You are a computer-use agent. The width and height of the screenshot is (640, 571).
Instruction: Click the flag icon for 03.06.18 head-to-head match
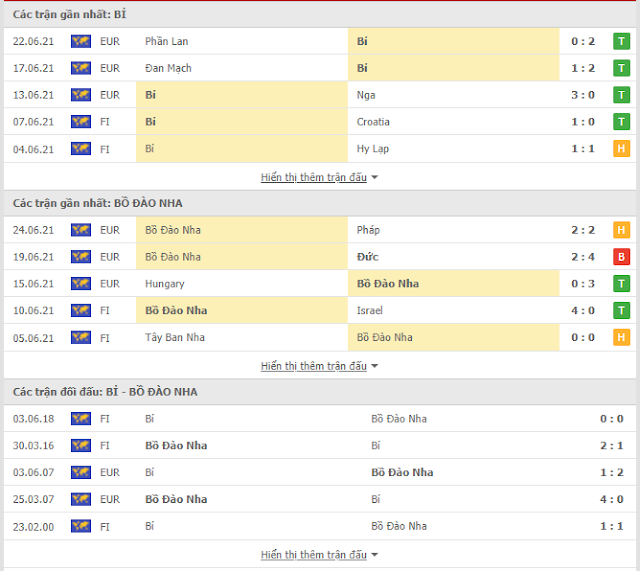tap(80, 418)
